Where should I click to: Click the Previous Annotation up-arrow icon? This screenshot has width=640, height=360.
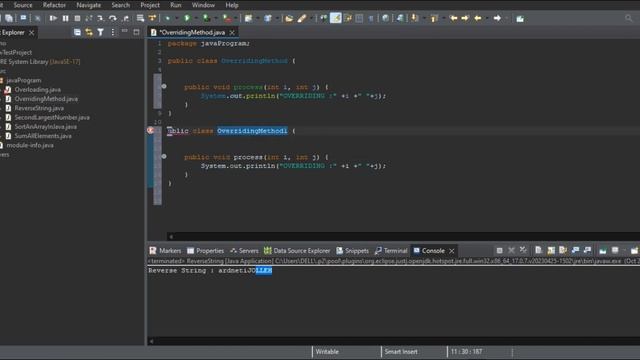(x=434, y=18)
